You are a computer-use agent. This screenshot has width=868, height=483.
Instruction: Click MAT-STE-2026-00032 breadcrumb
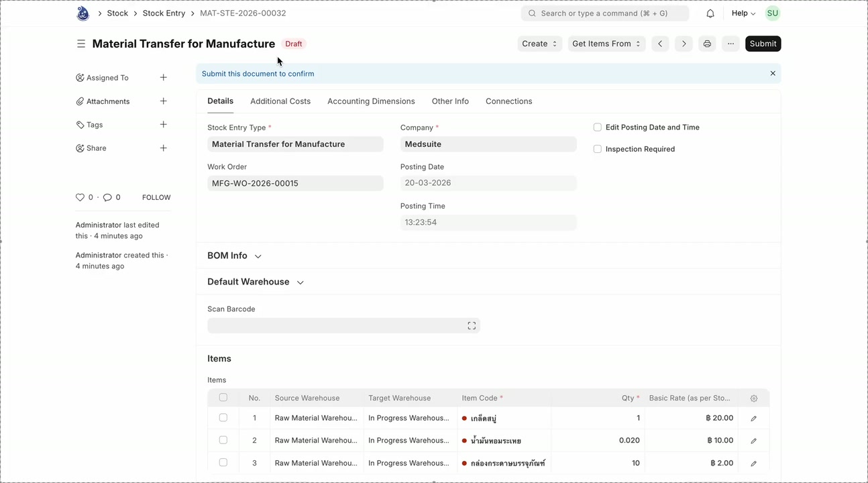tap(243, 13)
